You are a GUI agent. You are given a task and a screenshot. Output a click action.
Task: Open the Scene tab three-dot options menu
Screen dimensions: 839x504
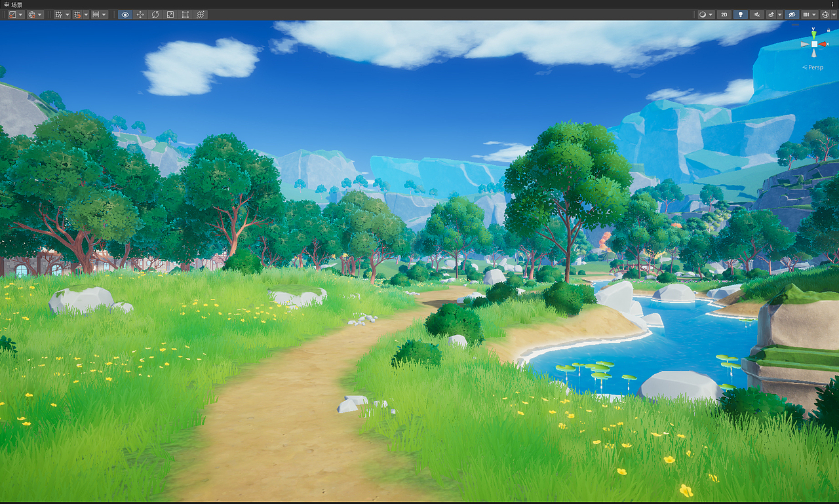pyautogui.click(x=832, y=4)
